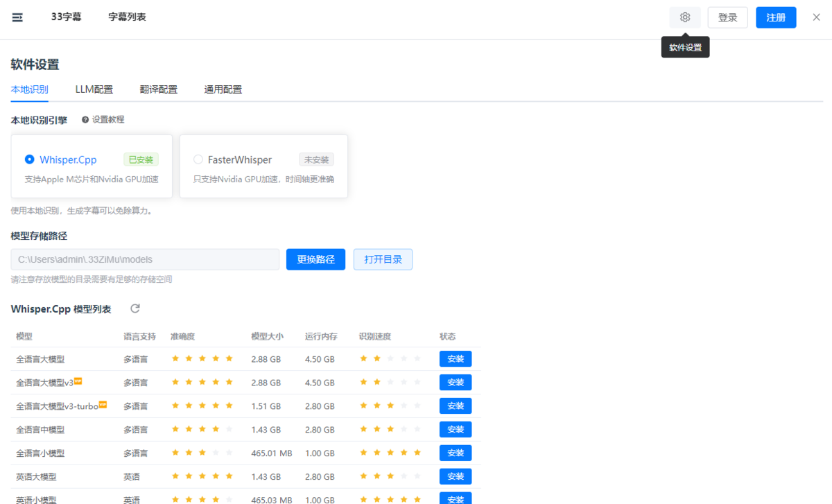Select the FasterWhisper engine radio button
This screenshot has height=504, width=832.
pos(198,159)
